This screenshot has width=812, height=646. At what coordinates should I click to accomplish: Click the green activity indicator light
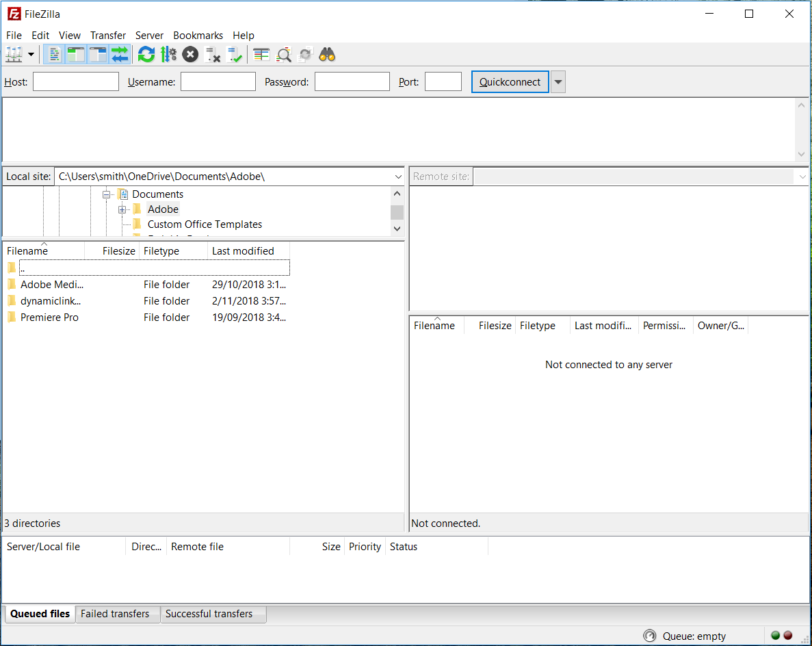point(775,636)
